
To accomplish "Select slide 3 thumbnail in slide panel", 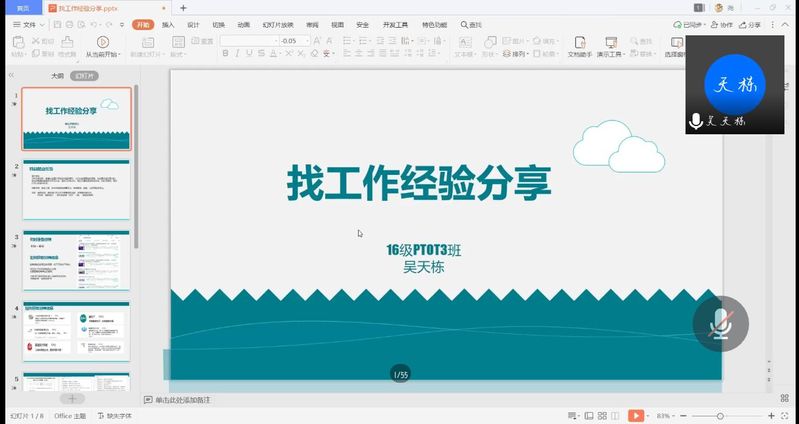I will (77, 261).
